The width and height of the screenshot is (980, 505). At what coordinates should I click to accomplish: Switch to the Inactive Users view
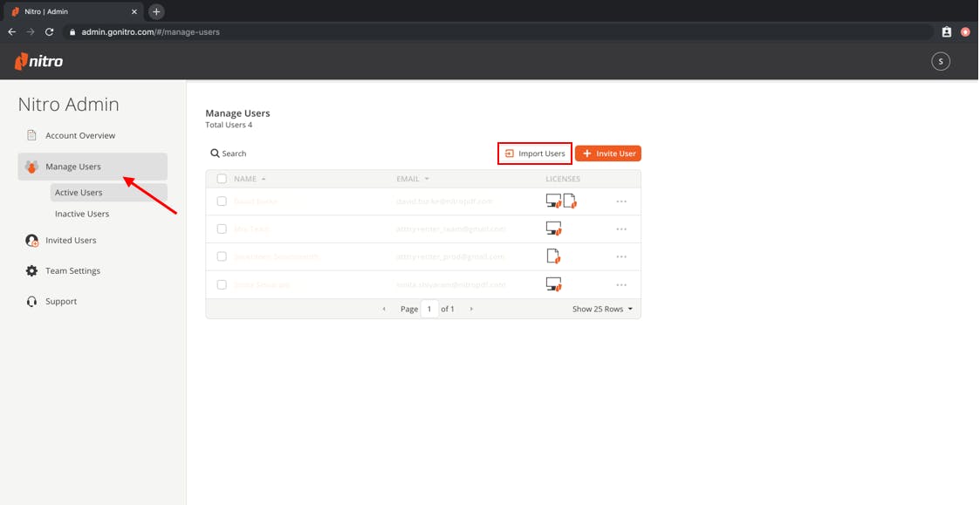[82, 213]
